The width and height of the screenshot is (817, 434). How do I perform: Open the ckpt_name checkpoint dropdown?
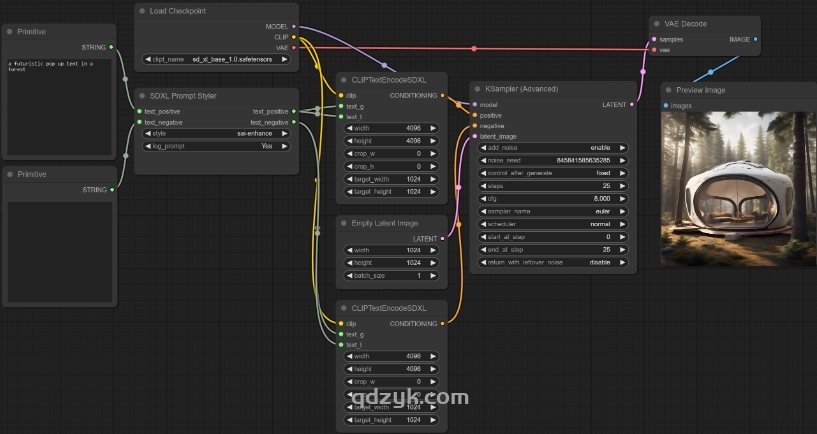216,59
